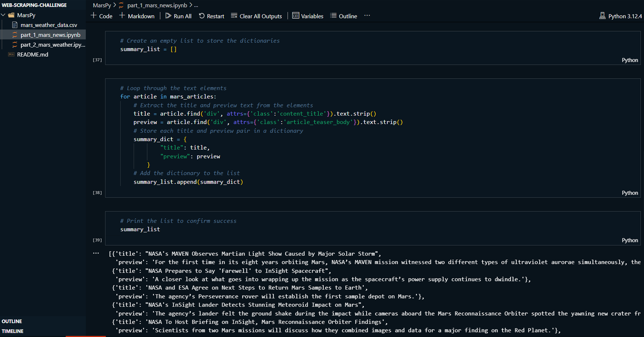Click MarsPy in the breadcrumb path

[102, 5]
